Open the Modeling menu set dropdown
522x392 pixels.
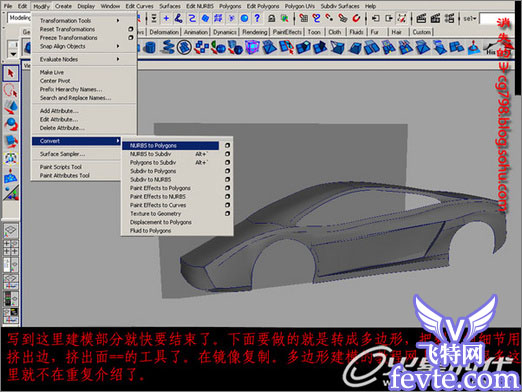pyautogui.click(x=19, y=18)
